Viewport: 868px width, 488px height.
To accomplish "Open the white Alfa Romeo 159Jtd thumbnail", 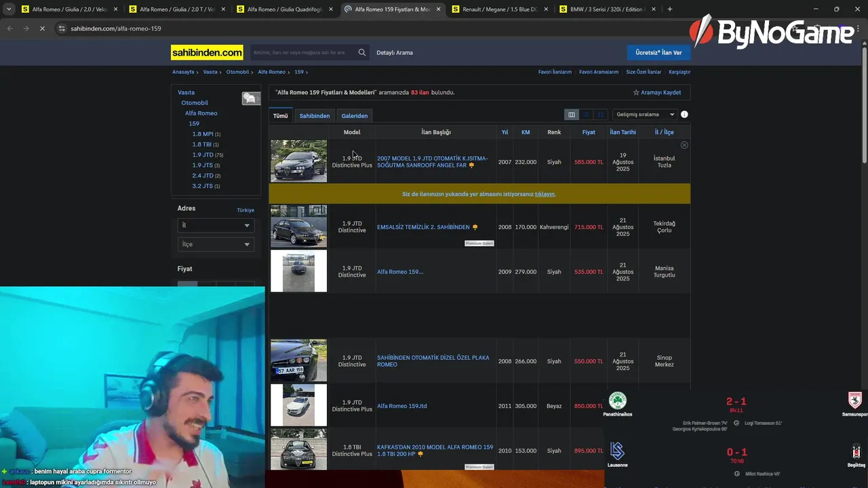I will 298,405.
